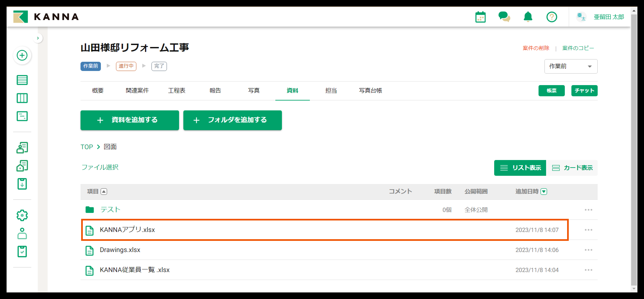Open the calendar icon in header
The height and width of the screenshot is (299, 644).
pyautogui.click(x=480, y=17)
